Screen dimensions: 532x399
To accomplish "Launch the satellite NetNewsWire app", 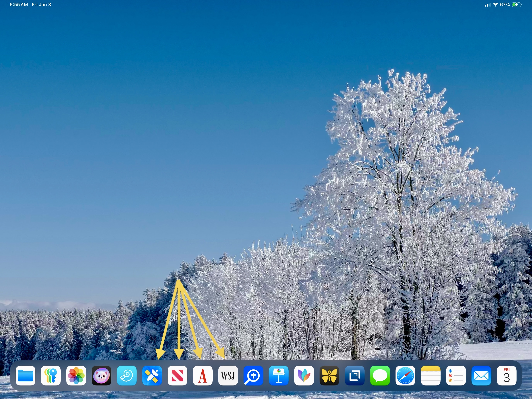I will (152, 376).
